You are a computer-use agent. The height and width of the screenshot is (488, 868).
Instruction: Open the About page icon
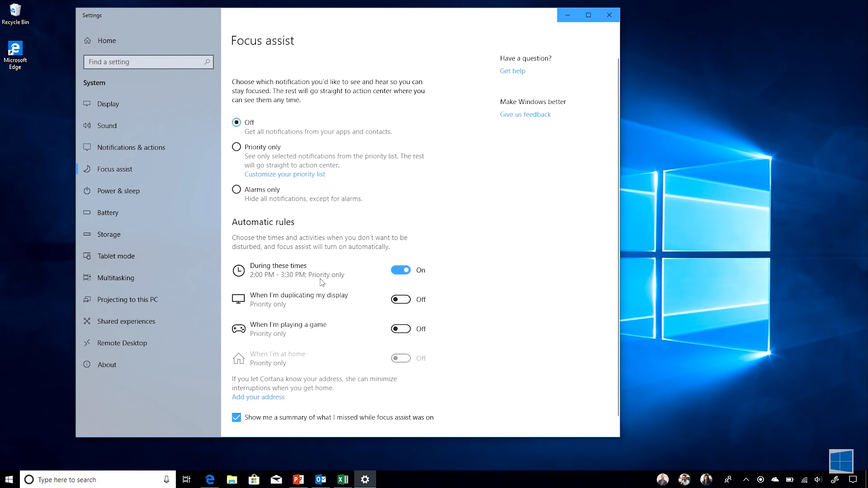(87, 365)
